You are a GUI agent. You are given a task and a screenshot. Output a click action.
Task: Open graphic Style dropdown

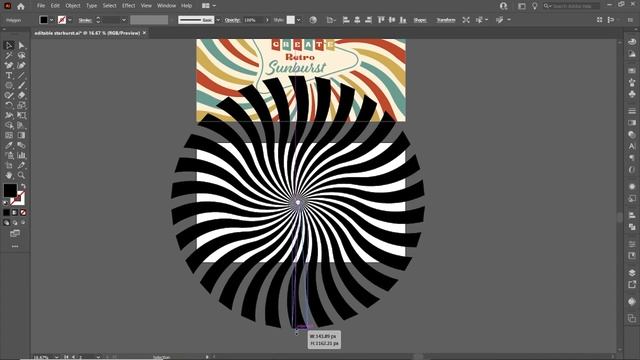[x=299, y=20]
